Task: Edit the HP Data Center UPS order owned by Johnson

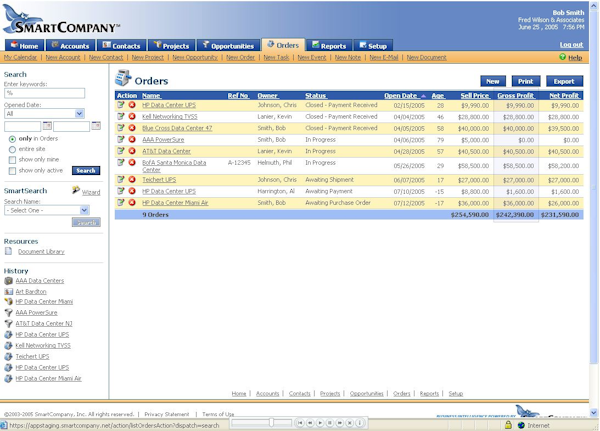Action: coord(121,104)
